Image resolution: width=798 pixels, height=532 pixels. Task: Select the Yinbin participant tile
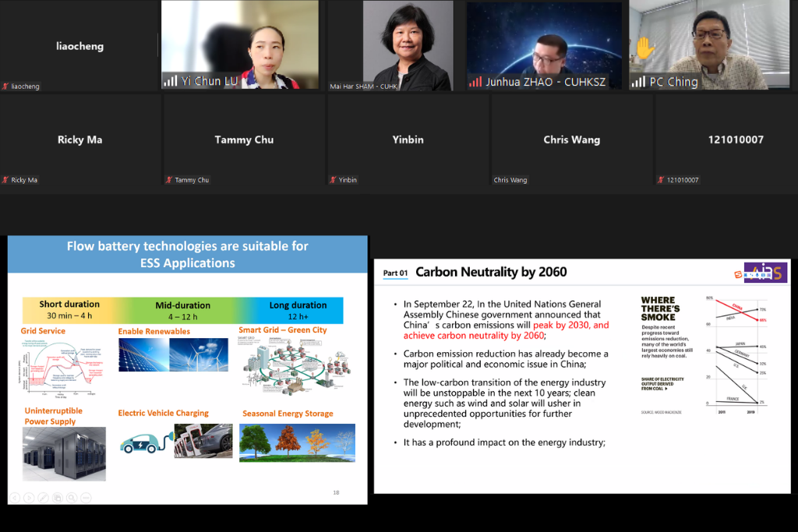(x=408, y=140)
